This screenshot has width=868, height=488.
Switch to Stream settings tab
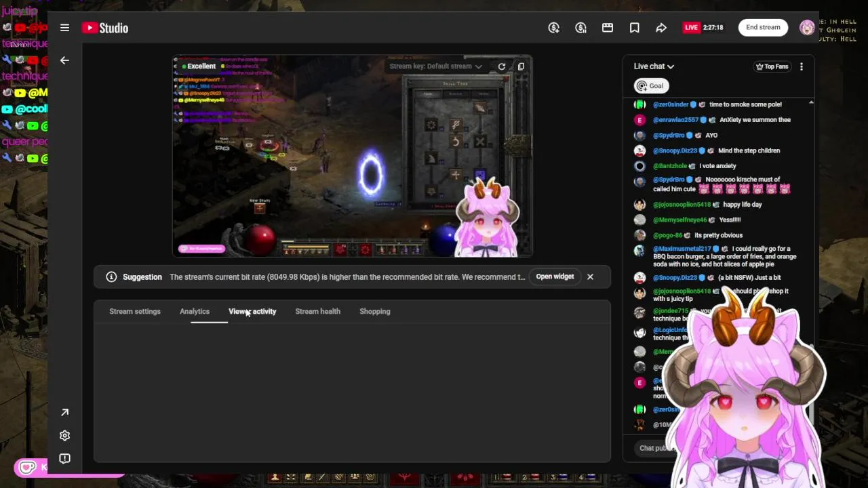point(135,311)
